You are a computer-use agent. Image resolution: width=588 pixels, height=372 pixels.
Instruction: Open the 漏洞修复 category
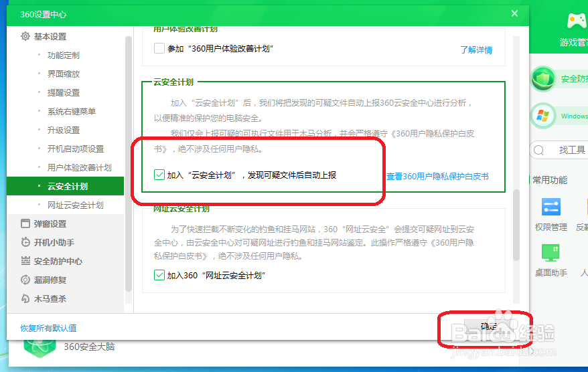pos(50,280)
